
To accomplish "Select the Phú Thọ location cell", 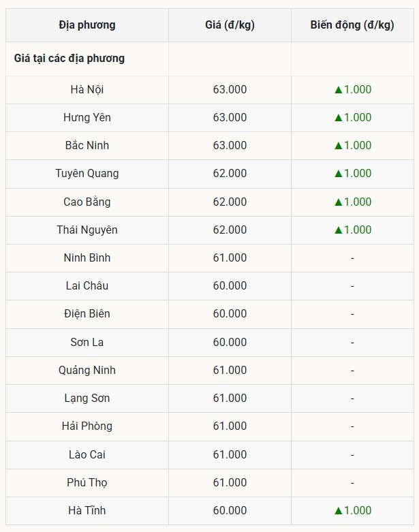I will (87, 483).
